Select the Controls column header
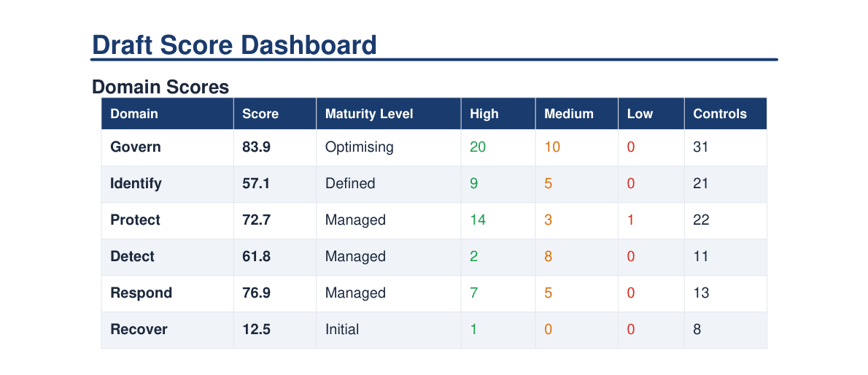Viewport: 868px width, 375px height. pyautogui.click(x=725, y=114)
